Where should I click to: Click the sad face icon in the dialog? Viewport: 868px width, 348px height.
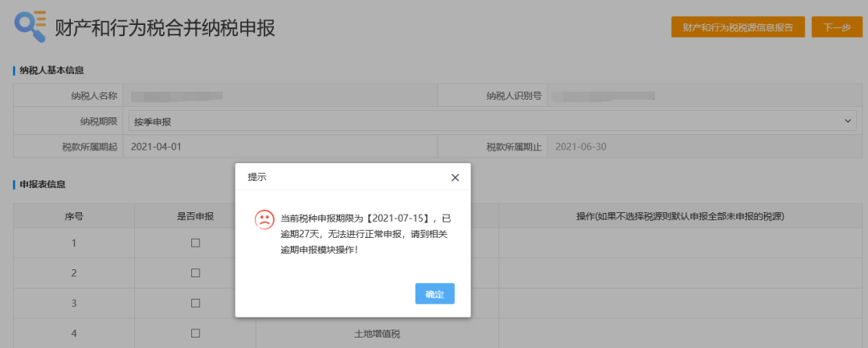[x=264, y=219]
